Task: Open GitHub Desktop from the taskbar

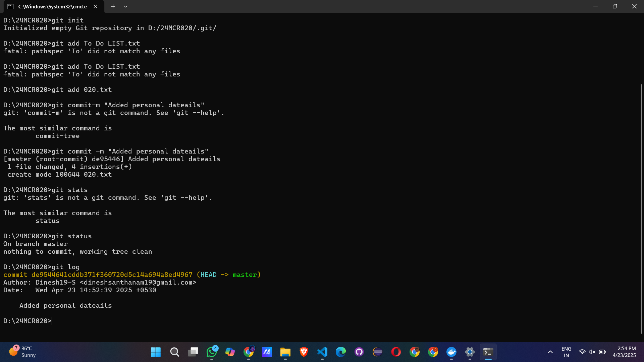Action: 359,352
